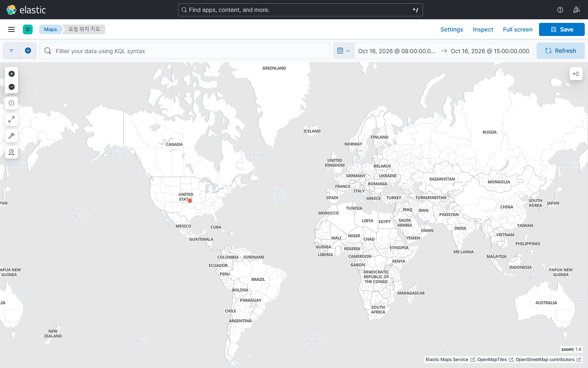Open the Settings menu item
588x368 pixels.
[452, 29]
